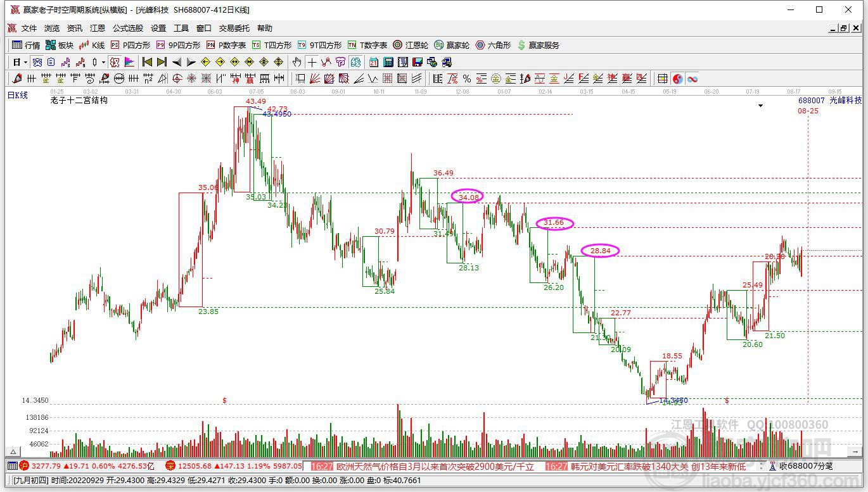Open the 帮助 menu
Image resolution: width=868 pixels, height=492 pixels.
[265, 28]
